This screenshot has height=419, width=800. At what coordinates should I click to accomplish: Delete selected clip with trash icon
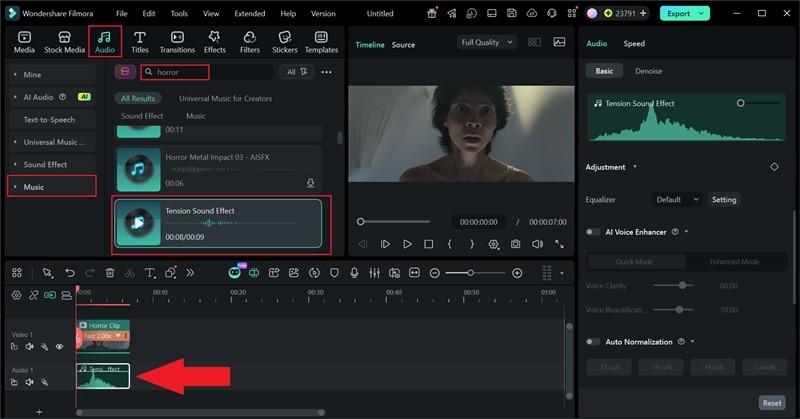click(x=110, y=273)
